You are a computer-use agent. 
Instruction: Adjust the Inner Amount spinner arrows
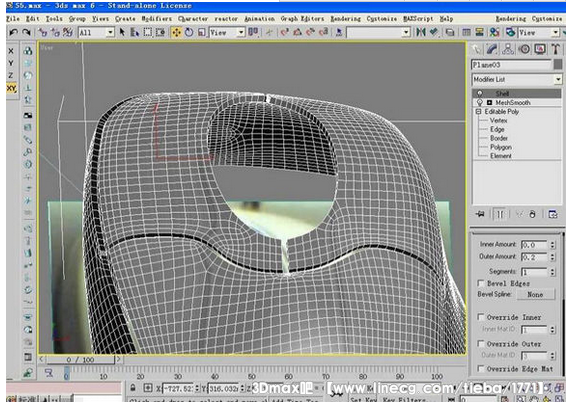[553, 245]
